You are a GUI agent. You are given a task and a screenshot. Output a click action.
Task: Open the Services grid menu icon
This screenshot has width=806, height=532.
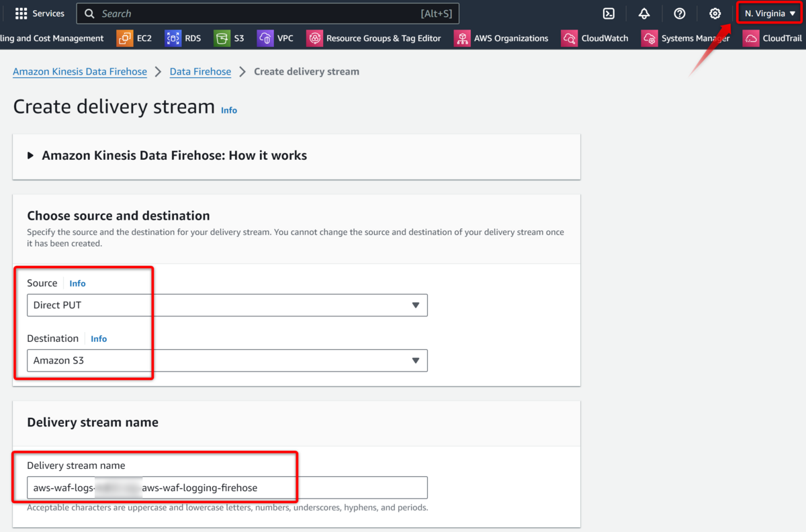tap(21, 13)
